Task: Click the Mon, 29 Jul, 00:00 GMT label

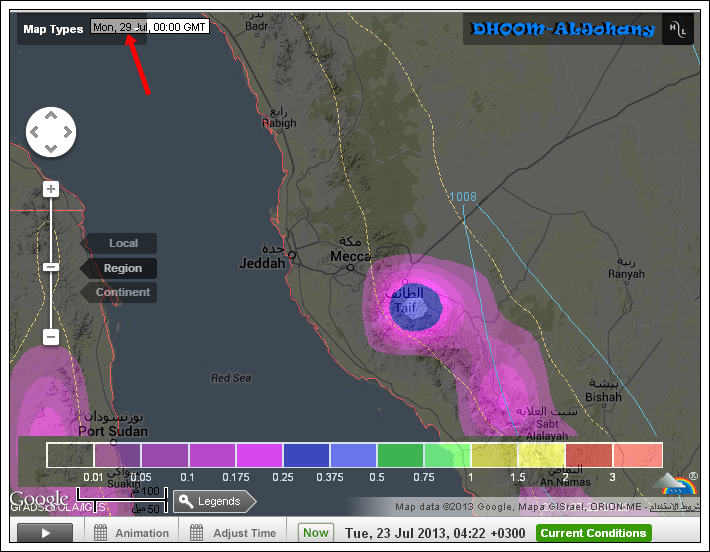Action: [149, 27]
